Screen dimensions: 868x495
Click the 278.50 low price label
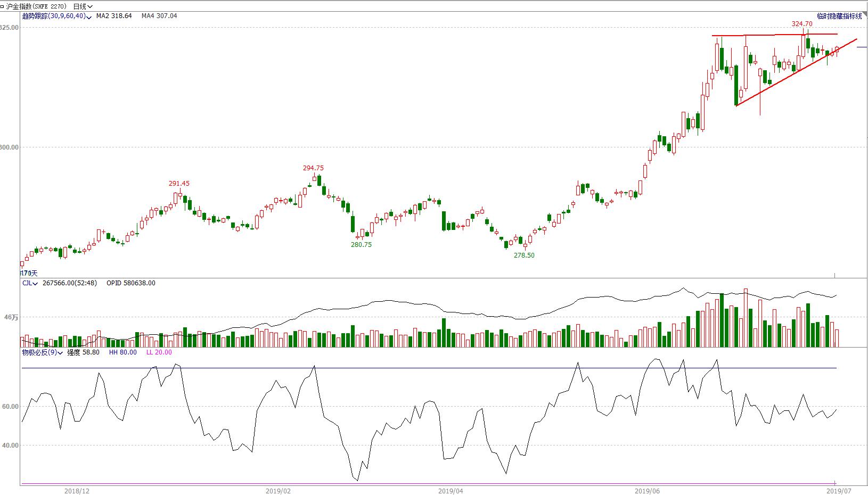(x=524, y=255)
